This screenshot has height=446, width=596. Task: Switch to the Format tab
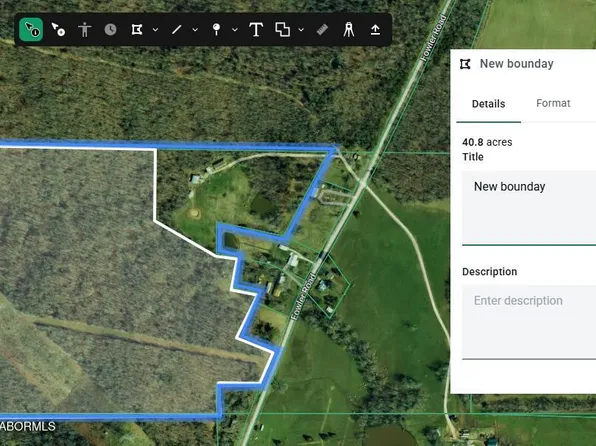click(x=553, y=103)
